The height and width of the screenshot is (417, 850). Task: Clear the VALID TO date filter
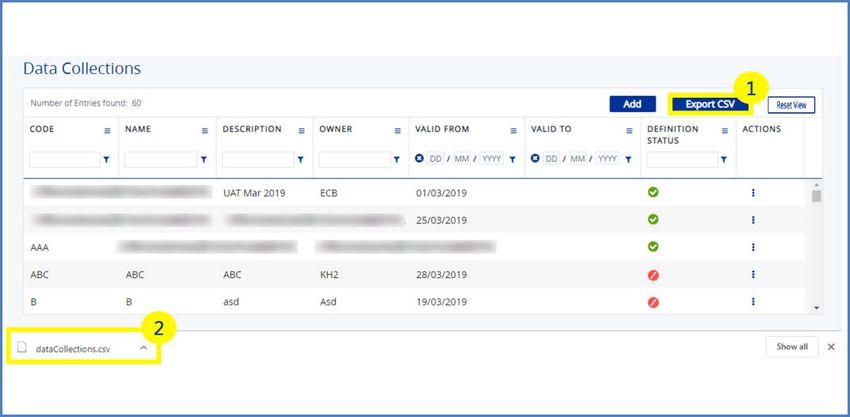(535, 158)
